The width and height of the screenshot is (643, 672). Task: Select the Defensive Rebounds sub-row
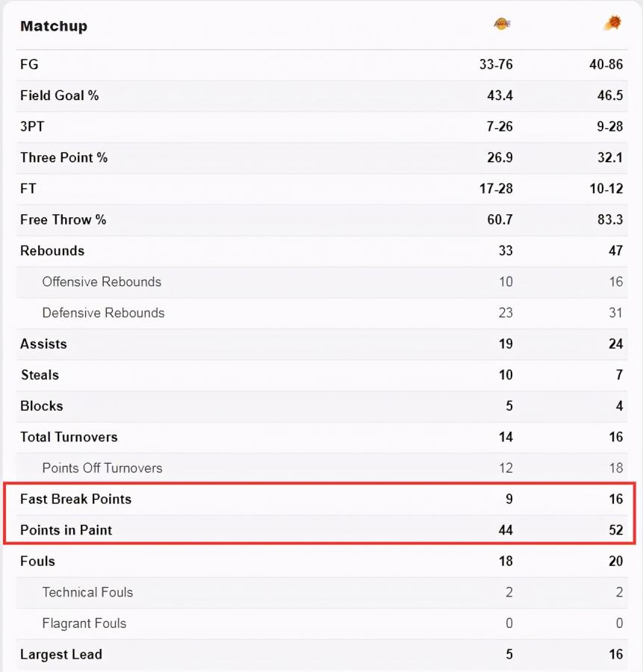(x=321, y=313)
